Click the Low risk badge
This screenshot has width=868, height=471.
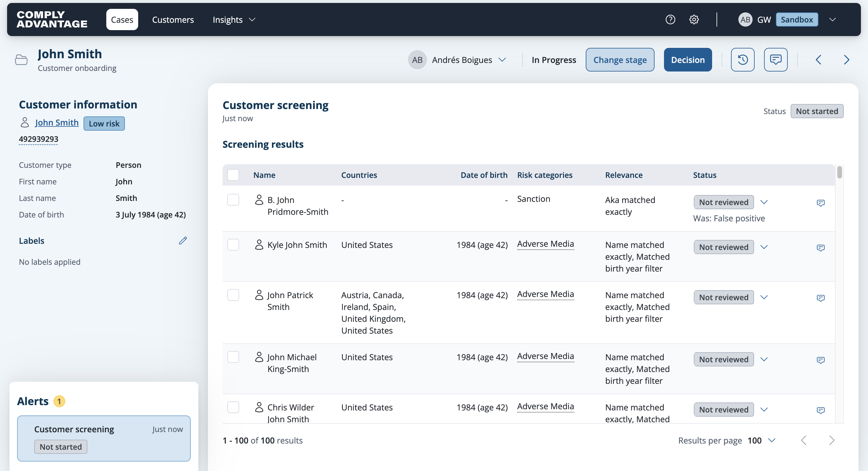(x=104, y=124)
